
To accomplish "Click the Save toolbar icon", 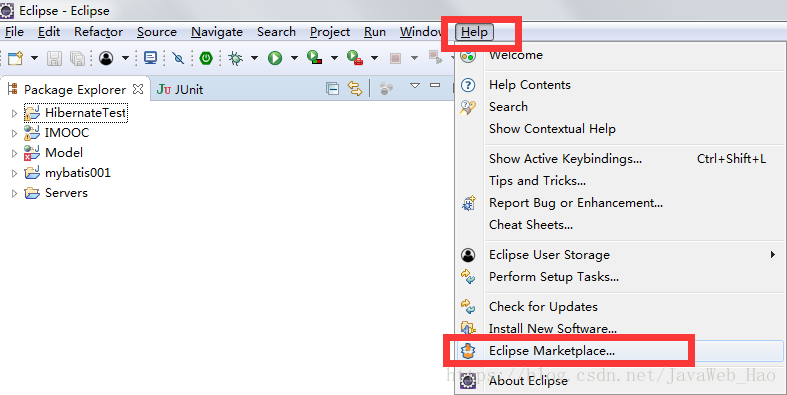I will 54,58.
